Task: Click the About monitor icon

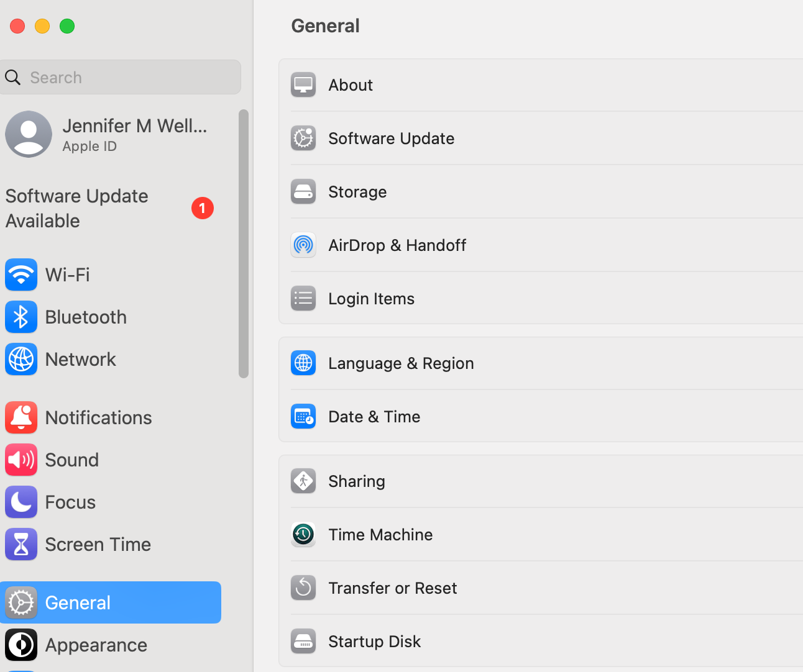Action: (303, 85)
